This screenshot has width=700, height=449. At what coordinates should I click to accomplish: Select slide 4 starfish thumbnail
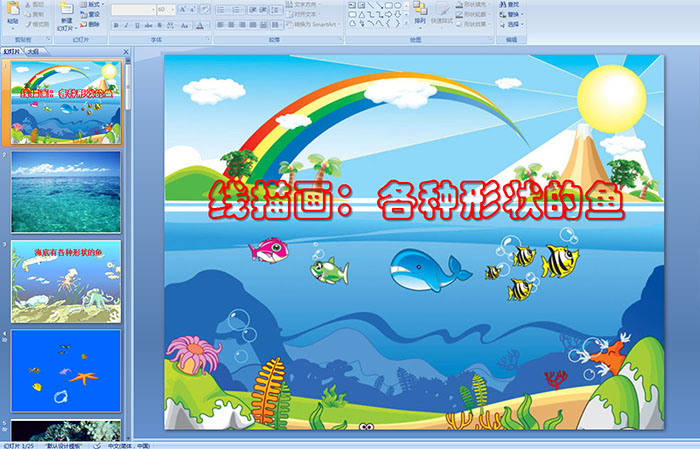66,370
